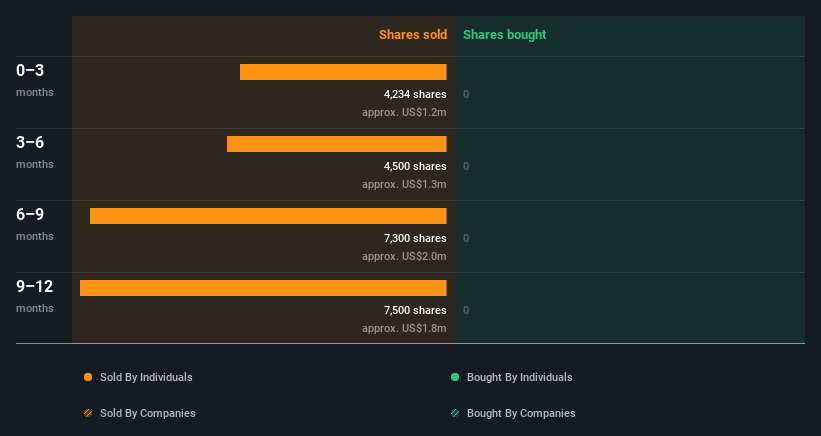Image resolution: width=821 pixels, height=436 pixels.
Task: Click the 7,500 shares value label
Action: pos(415,310)
